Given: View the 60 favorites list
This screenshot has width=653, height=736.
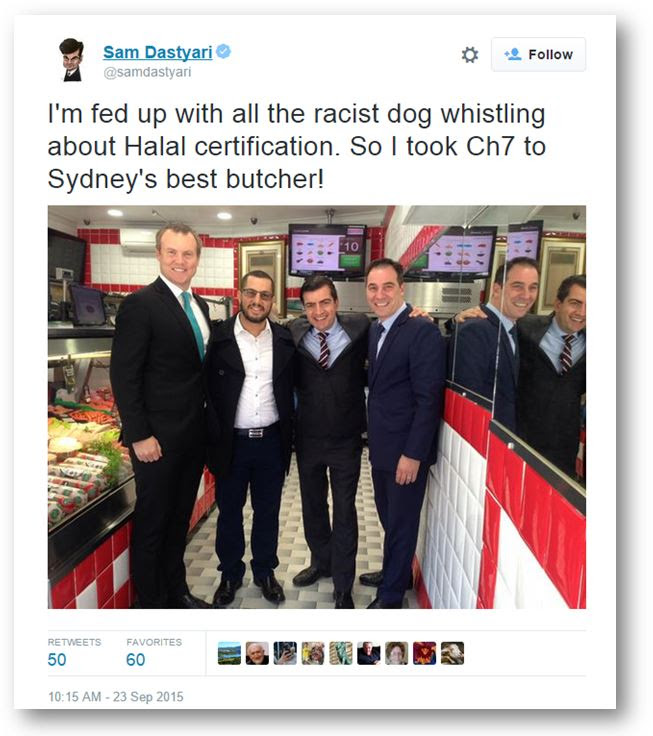Looking at the screenshot, I should (135, 659).
